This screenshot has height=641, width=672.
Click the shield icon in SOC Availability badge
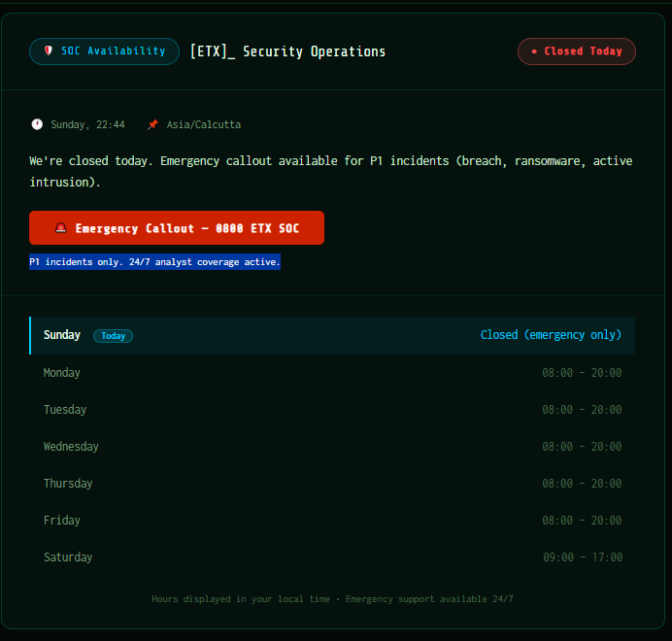pos(49,51)
